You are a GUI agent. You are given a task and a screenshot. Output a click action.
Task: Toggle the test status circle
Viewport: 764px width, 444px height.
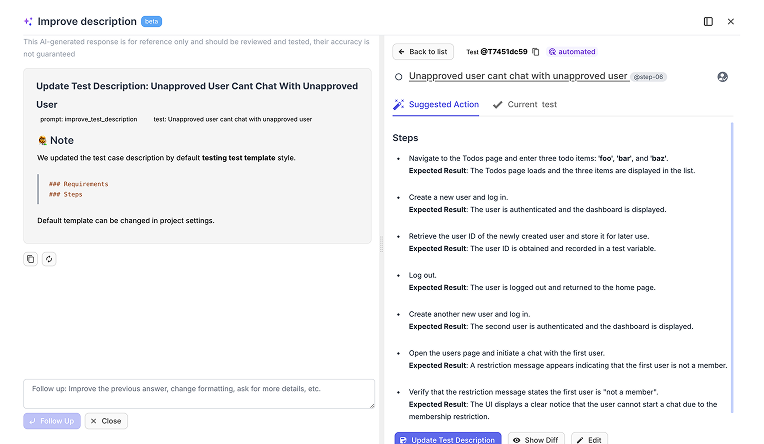pos(399,76)
